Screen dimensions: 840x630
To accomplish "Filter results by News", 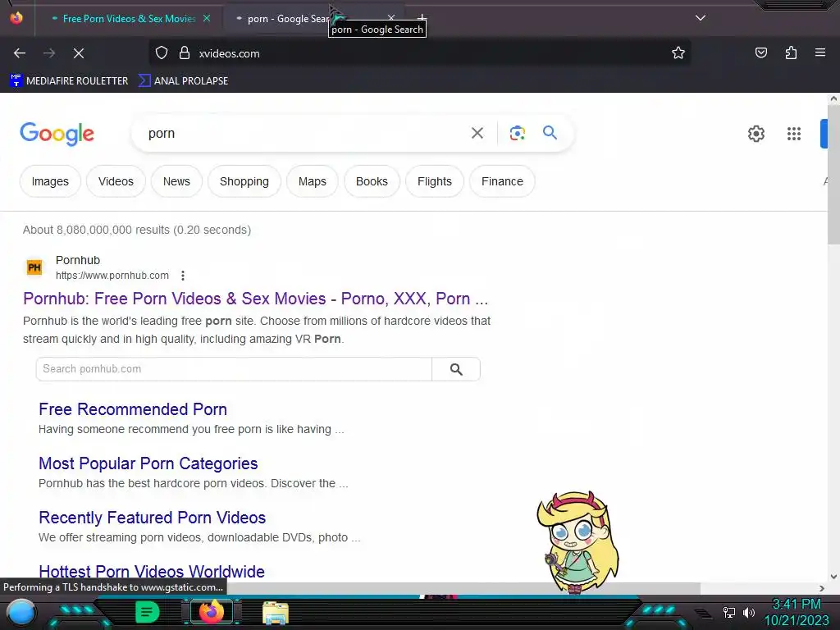I will tap(176, 181).
